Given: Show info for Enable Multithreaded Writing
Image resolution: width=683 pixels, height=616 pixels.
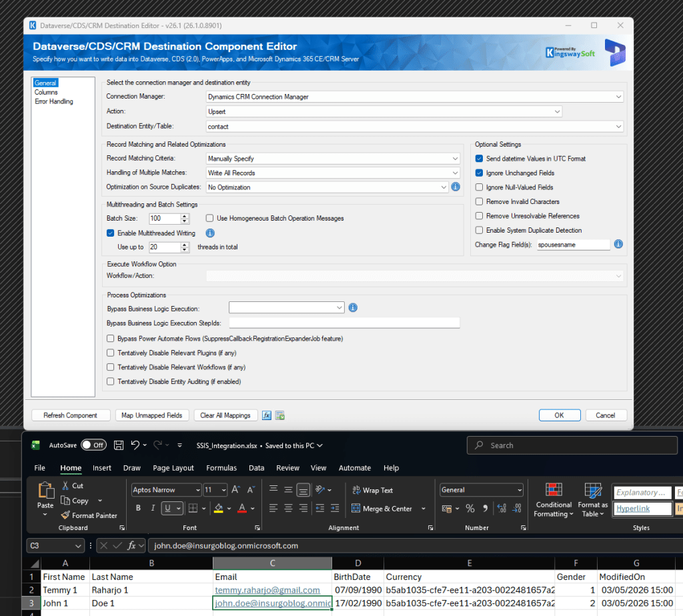Looking at the screenshot, I should click(210, 233).
